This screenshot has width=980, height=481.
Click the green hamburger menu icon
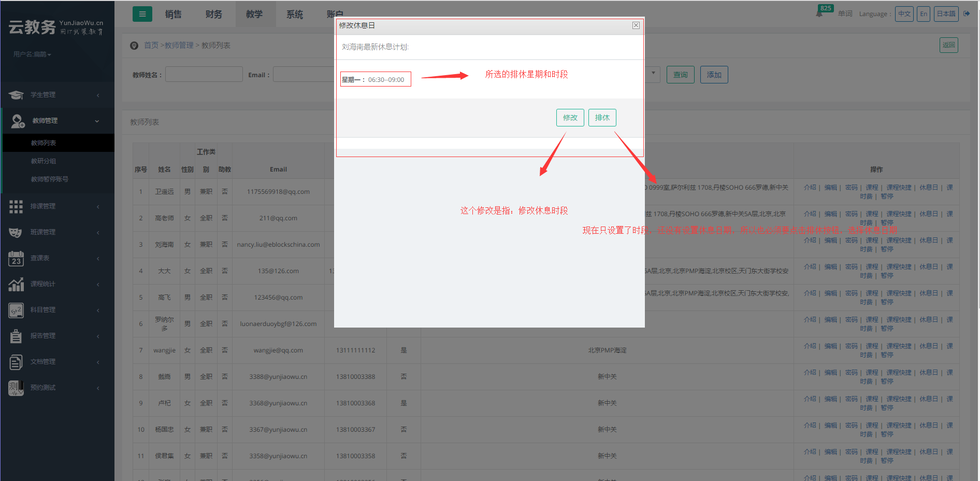(x=142, y=14)
